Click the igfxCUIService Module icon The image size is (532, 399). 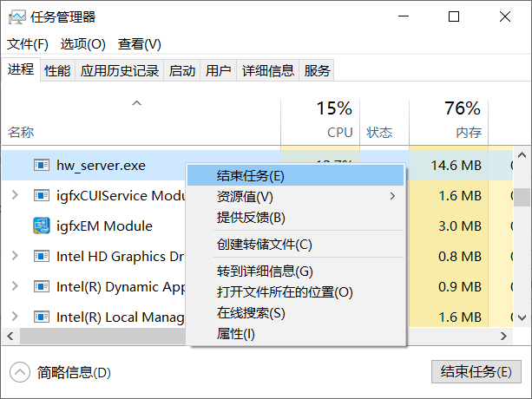point(41,195)
